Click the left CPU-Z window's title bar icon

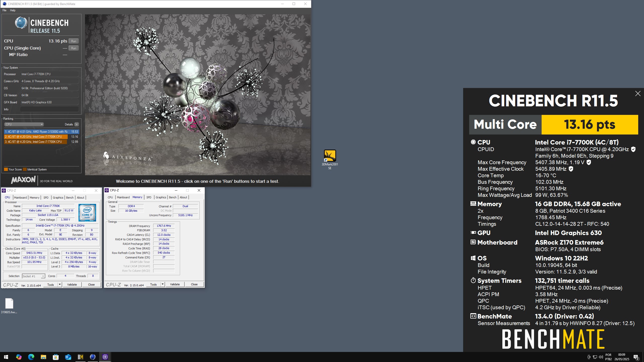[x=4, y=190]
